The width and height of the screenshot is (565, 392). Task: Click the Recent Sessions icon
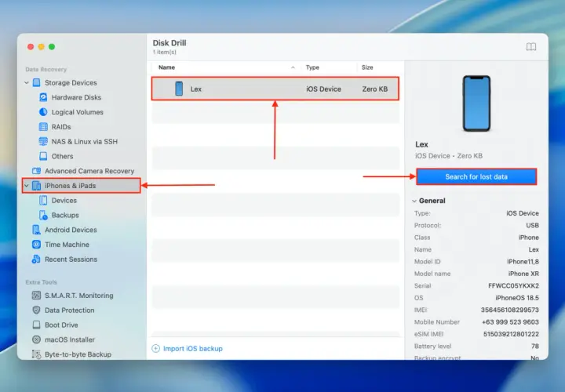(36, 260)
